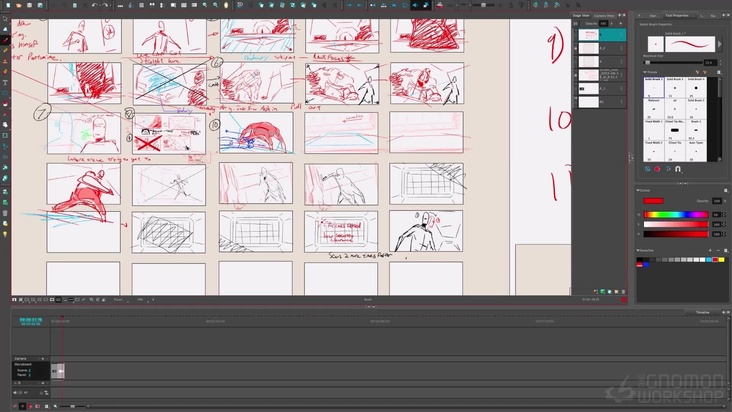Click the timeline timecode display
This screenshot has width=732, height=412.
click(x=31, y=320)
